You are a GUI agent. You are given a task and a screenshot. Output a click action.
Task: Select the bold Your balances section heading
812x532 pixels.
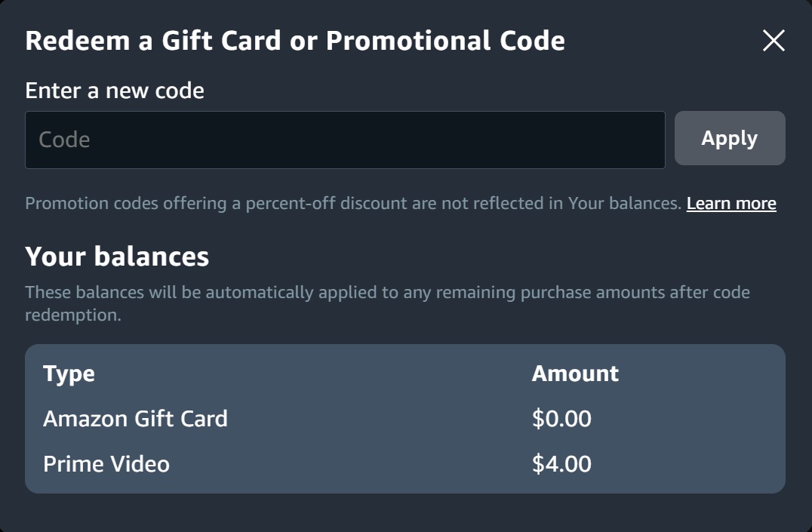[117, 257]
